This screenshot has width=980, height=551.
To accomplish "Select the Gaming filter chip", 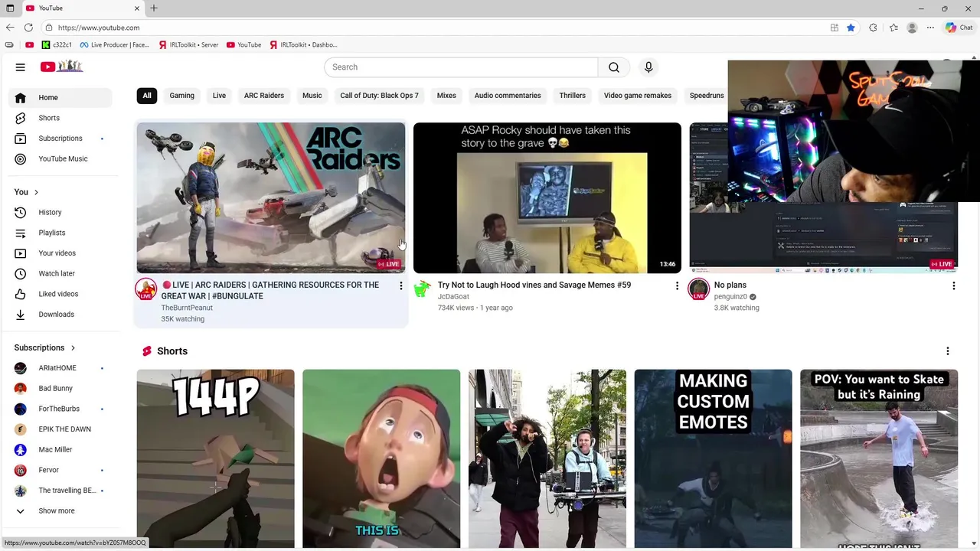I will [181, 96].
